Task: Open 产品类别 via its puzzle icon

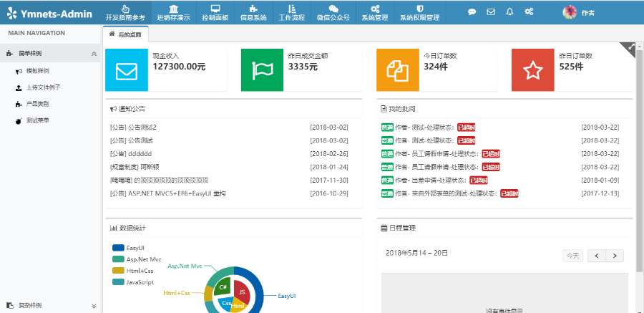Action: pos(19,104)
